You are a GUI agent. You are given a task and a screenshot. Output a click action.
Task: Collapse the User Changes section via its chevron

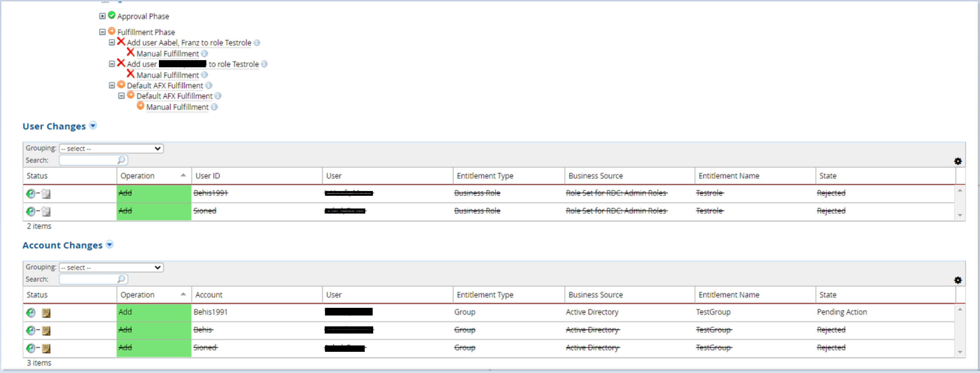93,126
